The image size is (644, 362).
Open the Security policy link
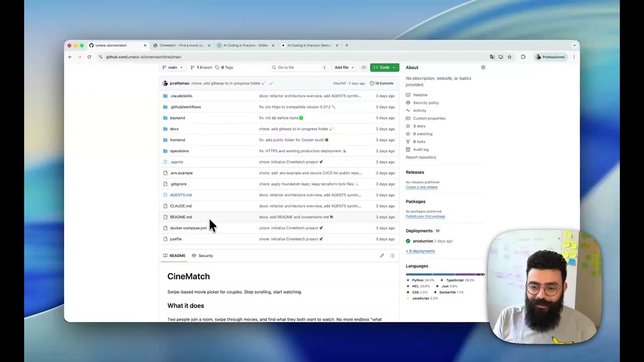(426, 103)
